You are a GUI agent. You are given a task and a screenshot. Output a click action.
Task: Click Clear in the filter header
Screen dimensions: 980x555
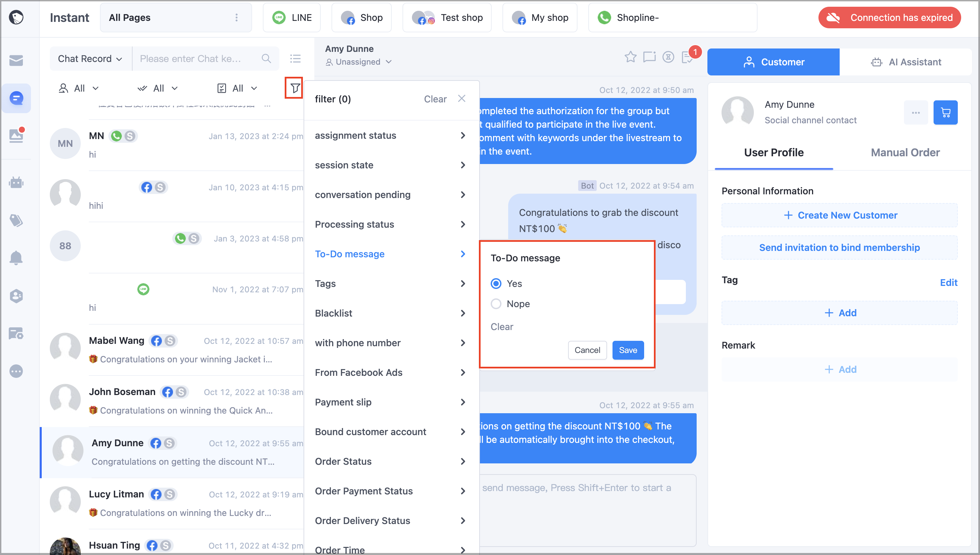click(435, 99)
